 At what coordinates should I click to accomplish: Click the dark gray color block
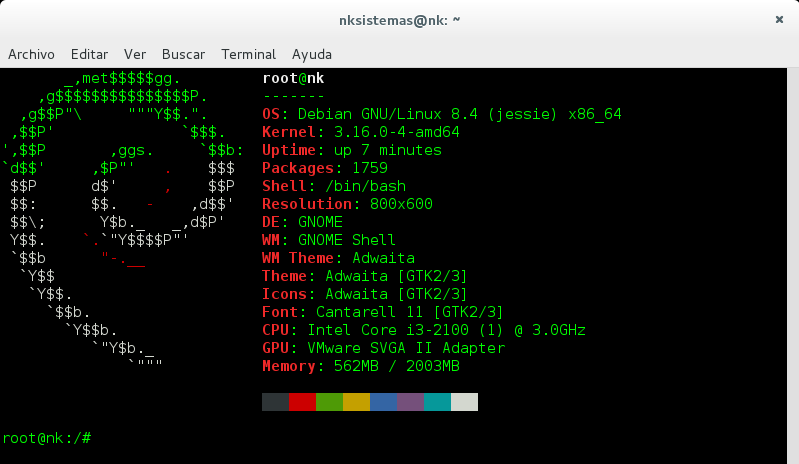(275, 402)
